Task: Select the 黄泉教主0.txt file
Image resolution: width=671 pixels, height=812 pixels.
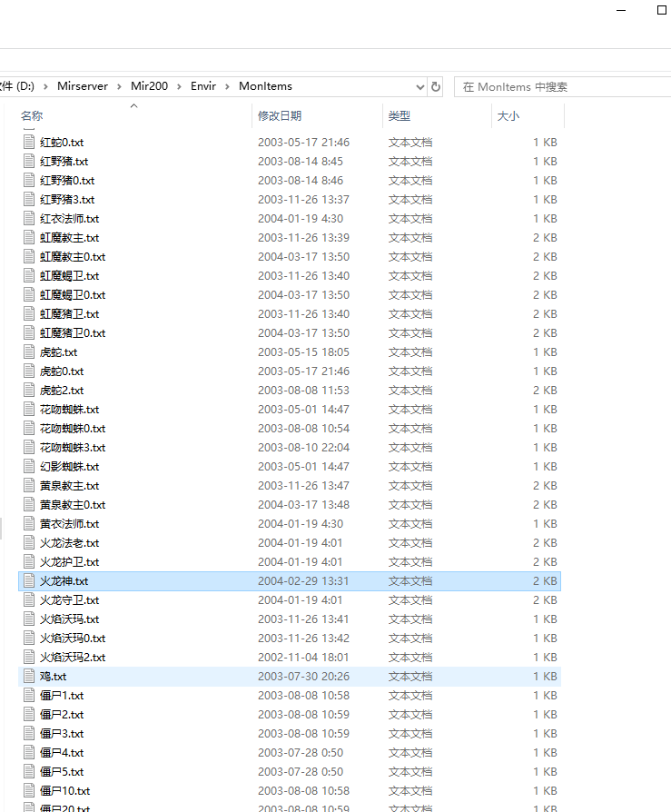Action: (x=290, y=505)
